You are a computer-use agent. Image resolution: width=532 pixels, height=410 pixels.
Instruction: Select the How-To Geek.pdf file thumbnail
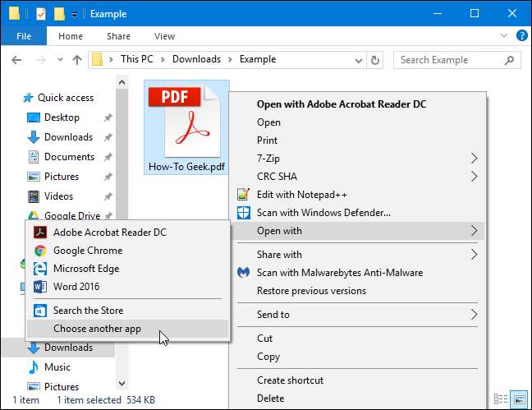[187, 127]
